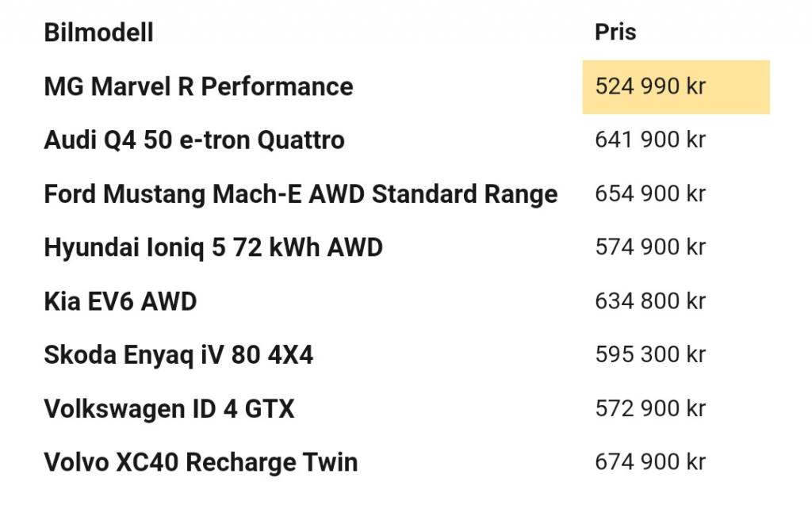Click the 634 800 kr price cell

650,301
